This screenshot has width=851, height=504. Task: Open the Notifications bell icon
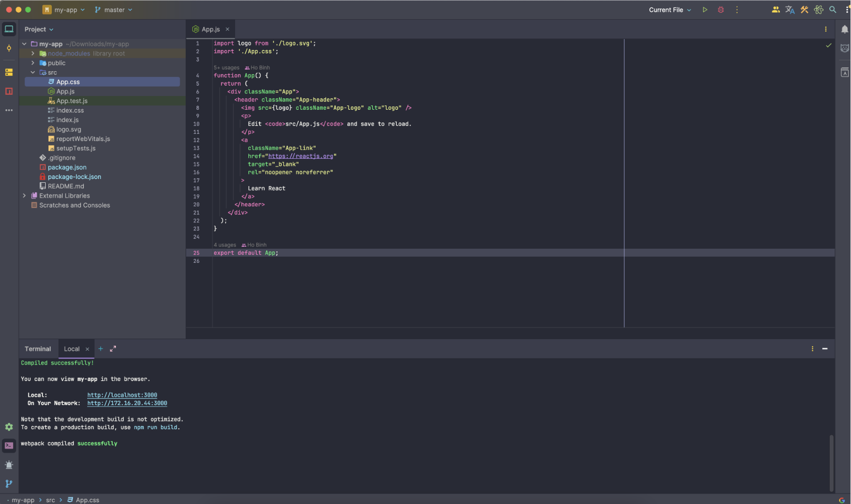(x=844, y=29)
